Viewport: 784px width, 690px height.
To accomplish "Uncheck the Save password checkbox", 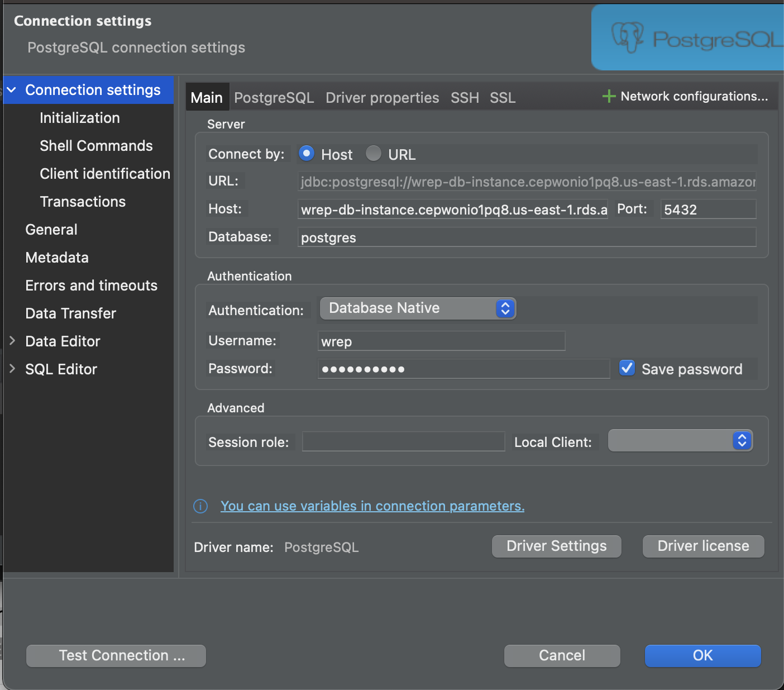I will [x=627, y=368].
